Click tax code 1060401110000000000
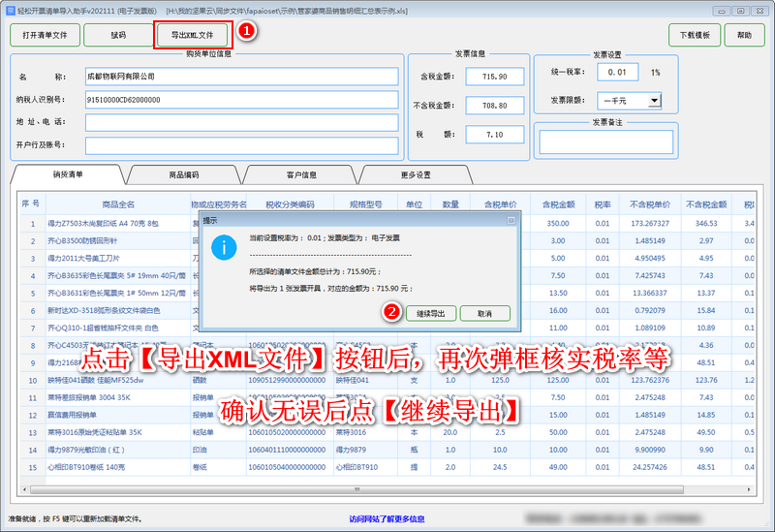Image resolution: width=775 pixels, height=532 pixels. 287,450
